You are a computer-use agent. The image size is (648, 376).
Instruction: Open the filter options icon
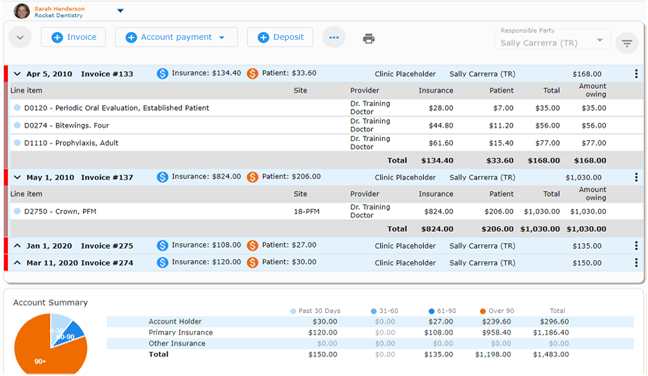pos(627,43)
